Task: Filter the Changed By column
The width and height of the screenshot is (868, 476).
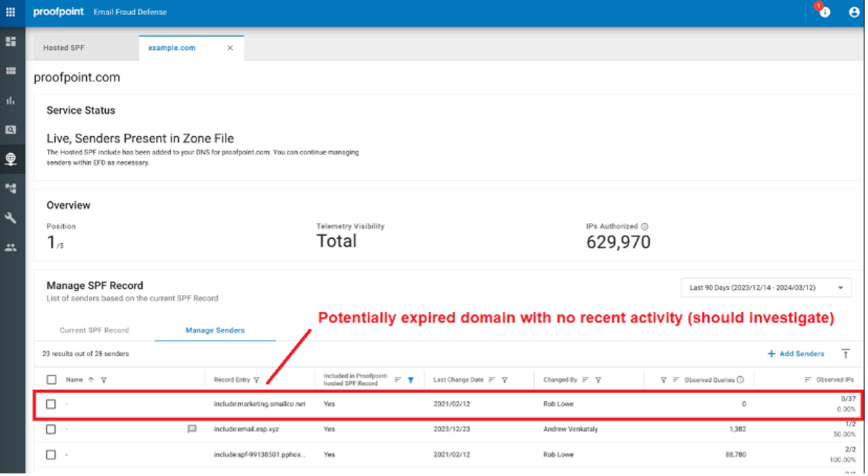Action: click(598, 379)
